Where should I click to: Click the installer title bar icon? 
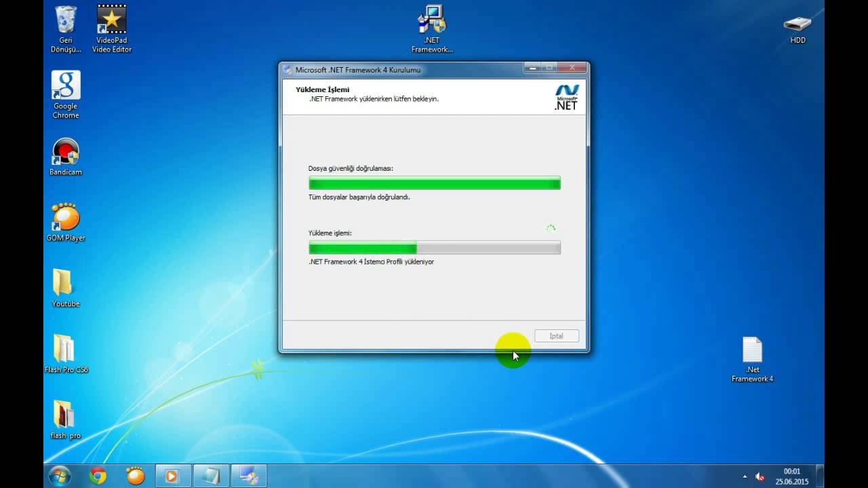(288, 70)
